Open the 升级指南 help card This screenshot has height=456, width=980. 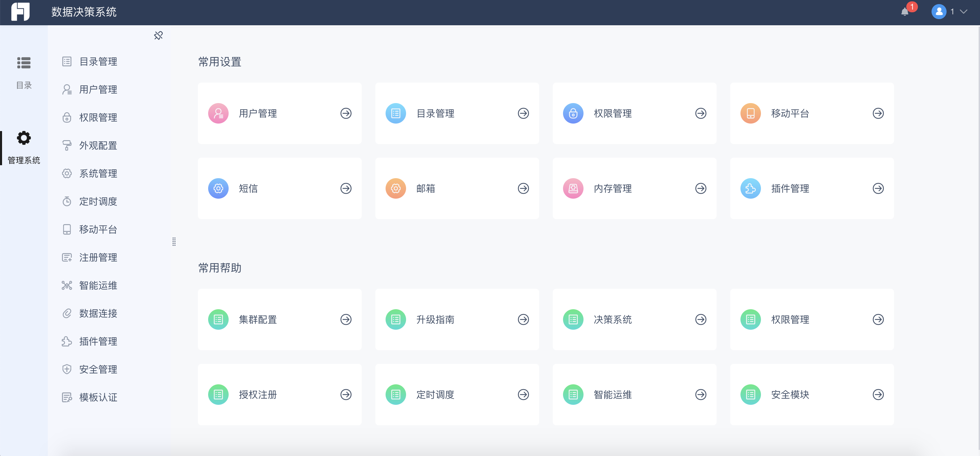pyautogui.click(x=457, y=319)
